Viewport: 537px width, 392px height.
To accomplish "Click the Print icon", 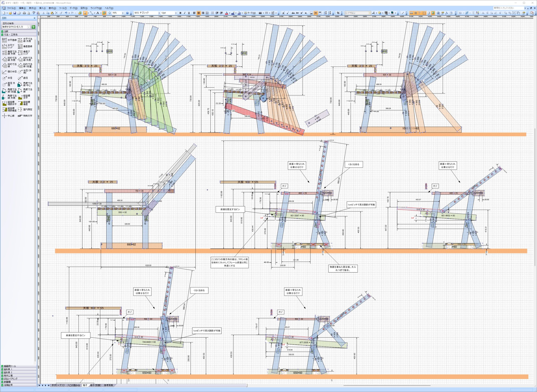I will click(x=24, y=13).
